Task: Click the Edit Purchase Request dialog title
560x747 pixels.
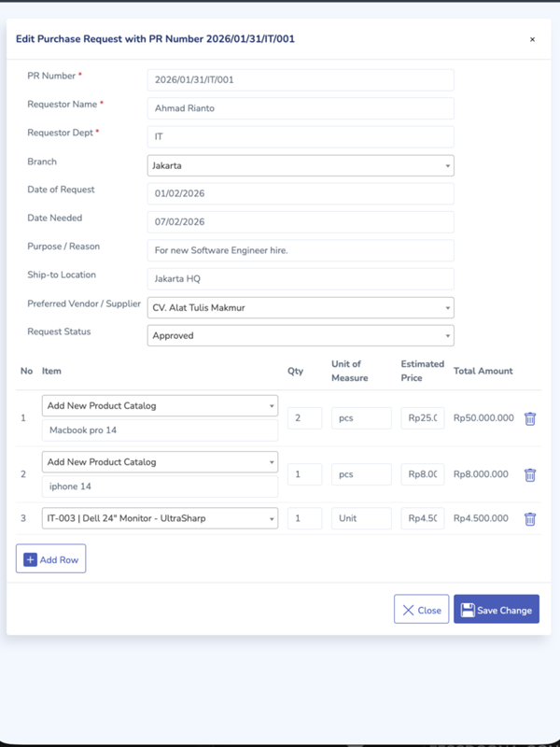Action: pos(155,39)
